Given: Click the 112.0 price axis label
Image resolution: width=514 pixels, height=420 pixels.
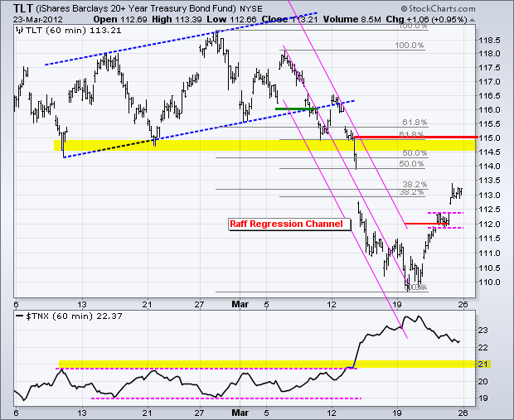Looking at the screenshot, I should (489, 224).
